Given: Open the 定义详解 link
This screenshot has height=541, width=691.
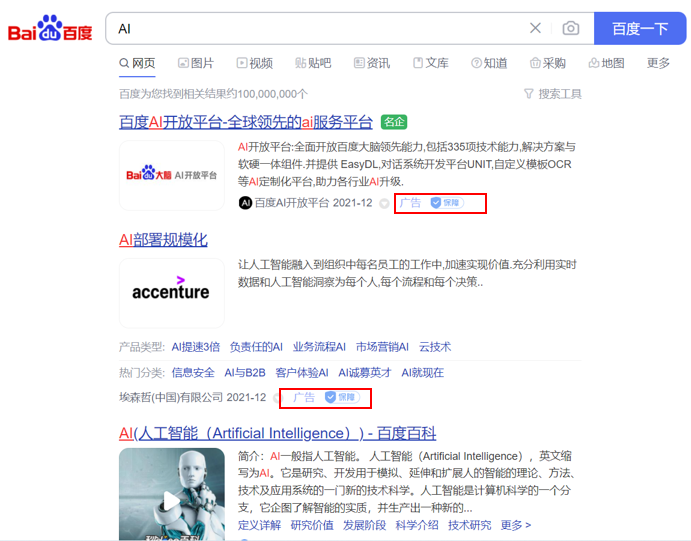Looking at the screenshot, I should pyautogui.click(x=259, y=525).
